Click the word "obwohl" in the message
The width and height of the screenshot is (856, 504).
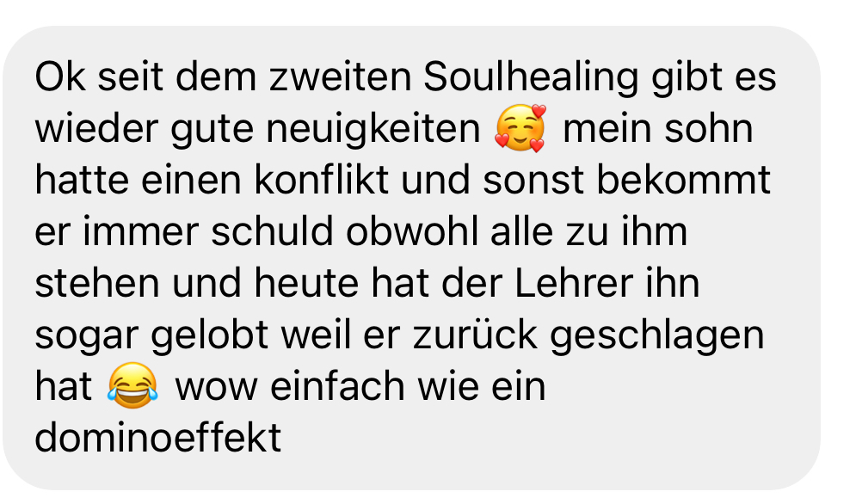pyautogui.click(x=412, y=232)
